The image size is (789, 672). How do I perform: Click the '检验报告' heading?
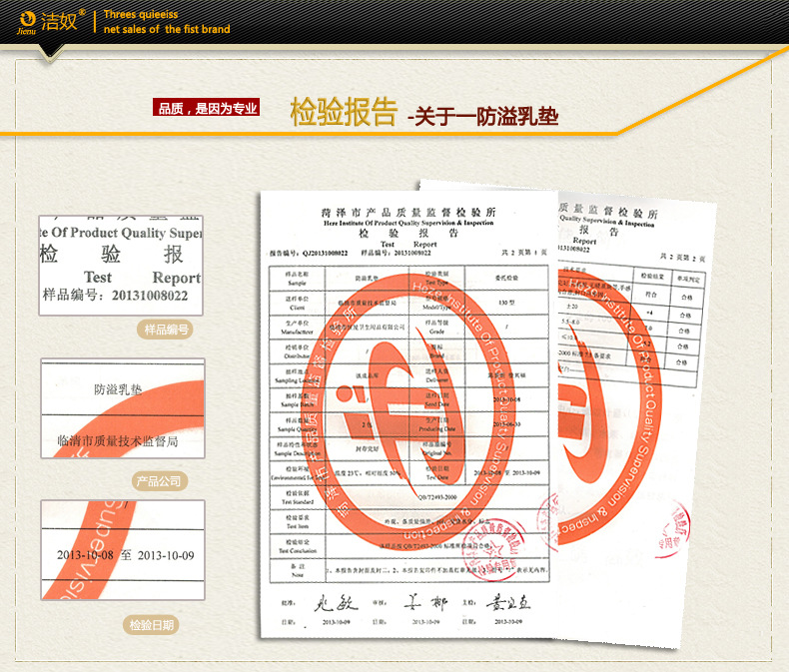344,112
